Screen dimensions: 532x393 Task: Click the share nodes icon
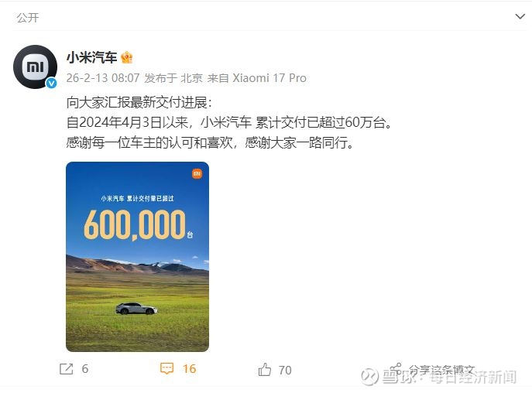point(396,369)
